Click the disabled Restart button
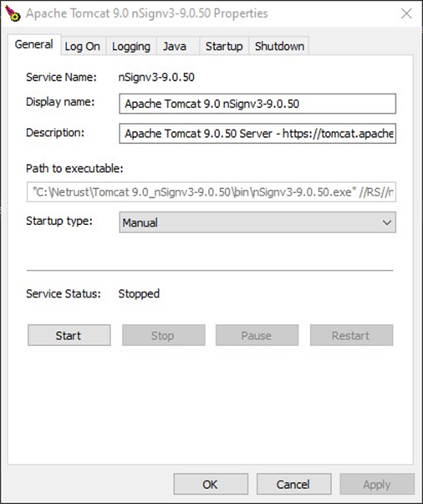The image size is (423, 504). (x=351, y=335)
